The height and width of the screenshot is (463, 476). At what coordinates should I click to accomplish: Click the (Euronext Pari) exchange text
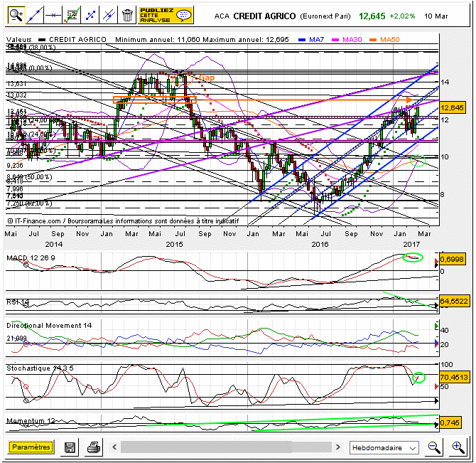[x=325, y=16]
